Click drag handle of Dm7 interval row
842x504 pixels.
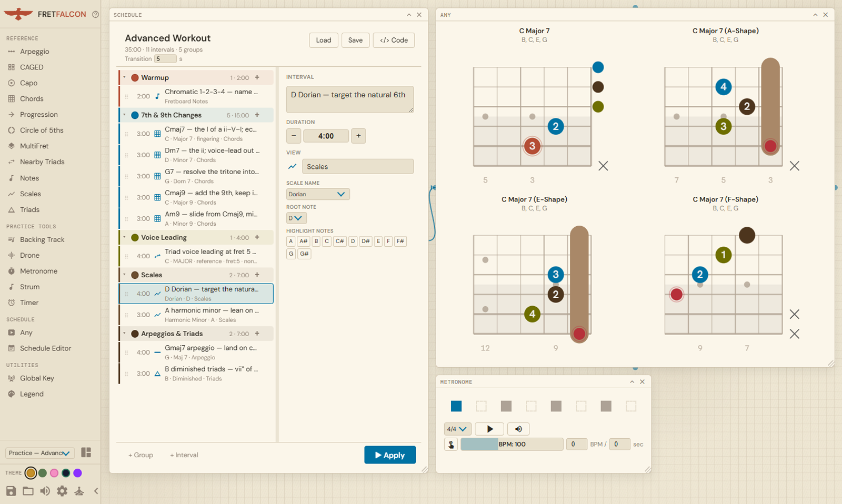point(126,155)
